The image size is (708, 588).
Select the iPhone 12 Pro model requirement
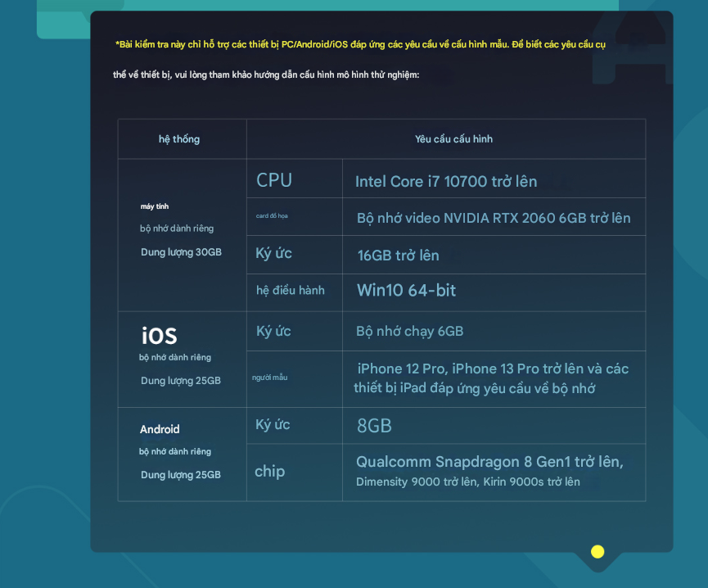[x=492, y=378]
